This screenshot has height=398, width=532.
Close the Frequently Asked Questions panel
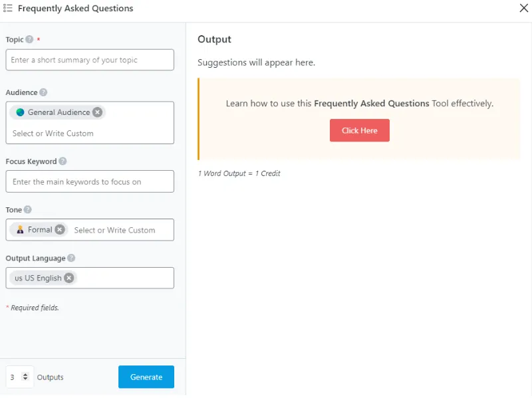pyautogui.click(x=523, y=9)
